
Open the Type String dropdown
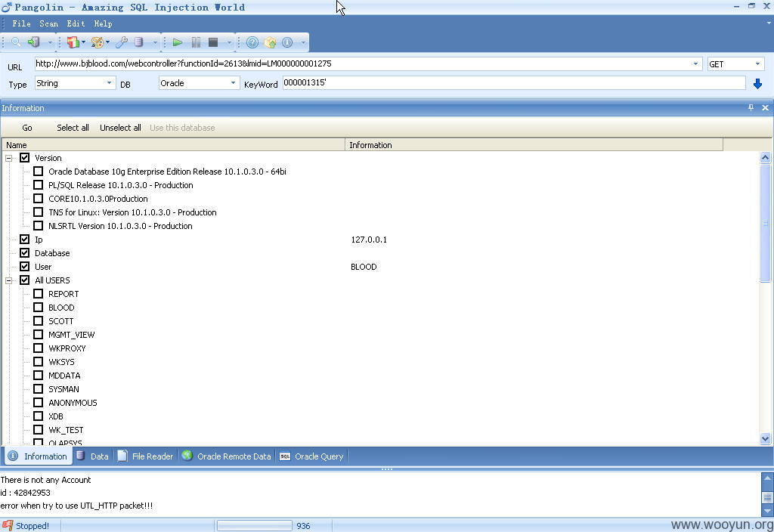point(109,83)
